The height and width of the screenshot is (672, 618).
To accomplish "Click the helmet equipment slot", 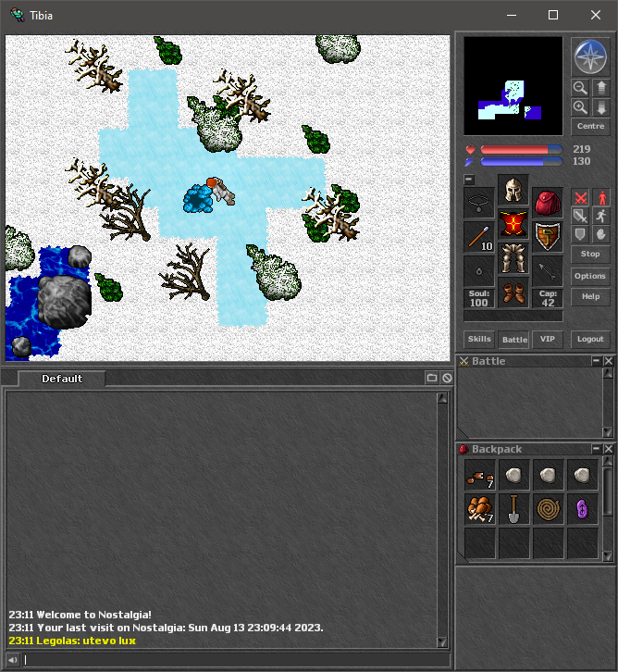I will tap(513, 190).
